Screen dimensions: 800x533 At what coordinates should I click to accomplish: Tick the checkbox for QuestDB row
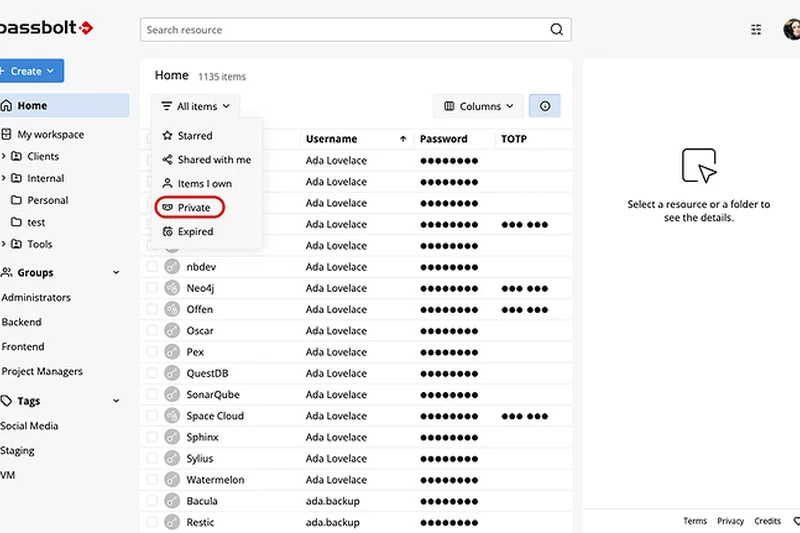pyautogui.click(x=152, y=373)
